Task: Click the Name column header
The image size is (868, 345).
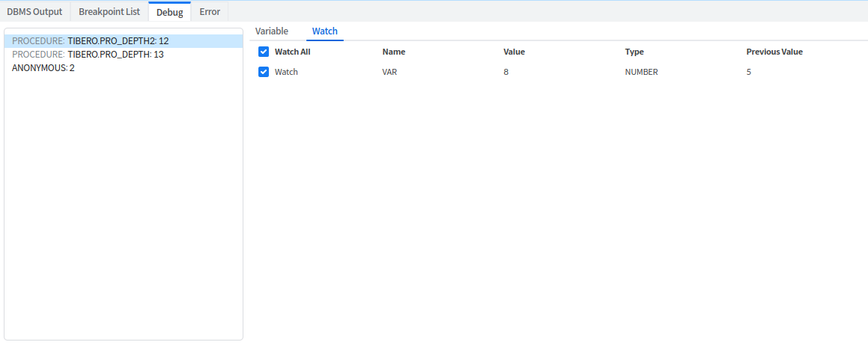Action: [394, 52]
